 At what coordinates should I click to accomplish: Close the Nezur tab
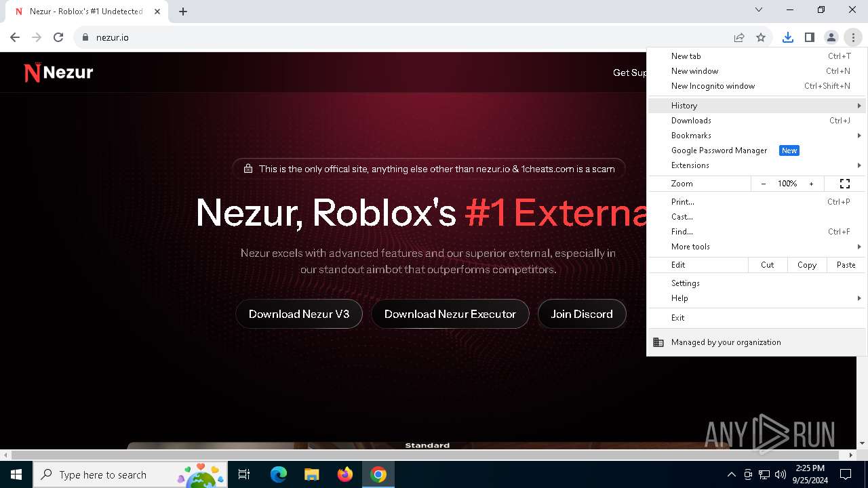[157, 12]
